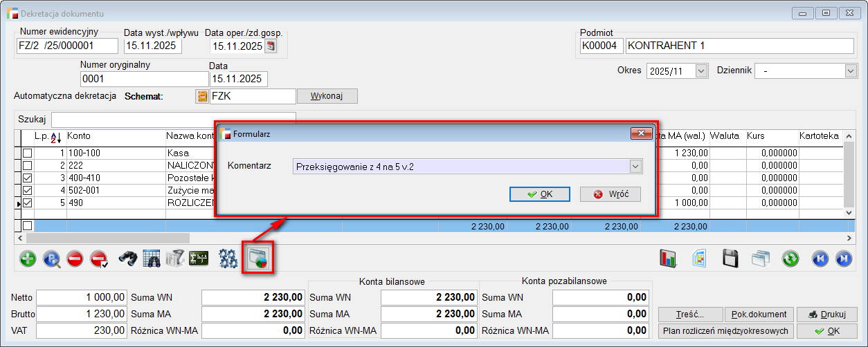Click the red minus delete row icon
868x347 pixels.
tap(75, 259)
